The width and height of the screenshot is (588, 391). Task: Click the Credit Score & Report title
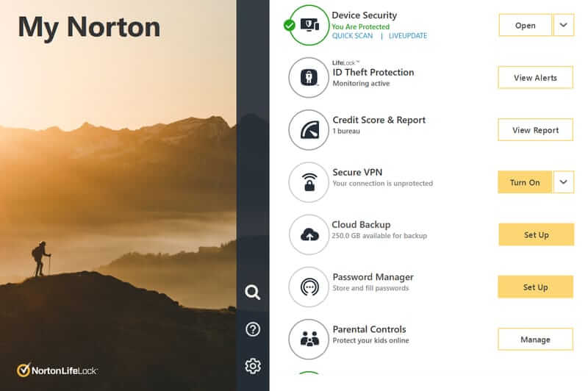(379, 120)
